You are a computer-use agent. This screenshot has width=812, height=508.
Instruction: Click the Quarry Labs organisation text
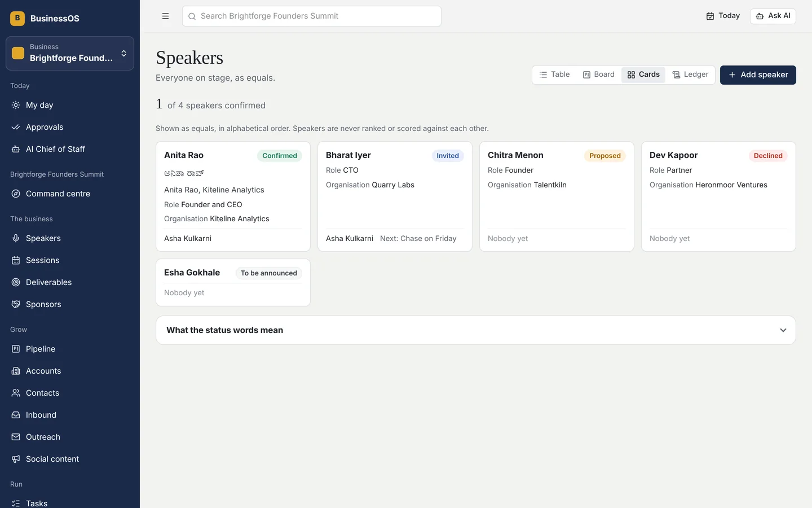(393, 185)
